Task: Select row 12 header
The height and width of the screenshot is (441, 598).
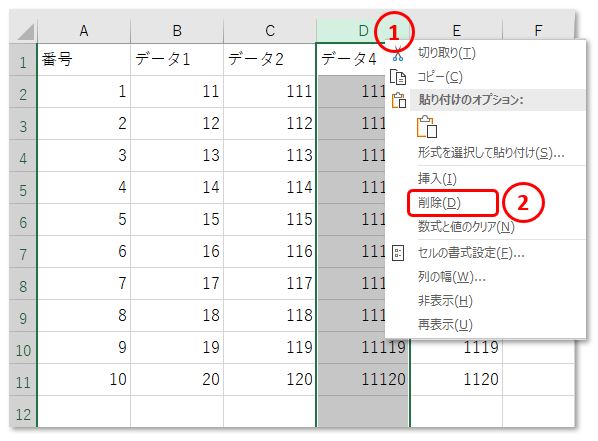Action: point(23,414)
